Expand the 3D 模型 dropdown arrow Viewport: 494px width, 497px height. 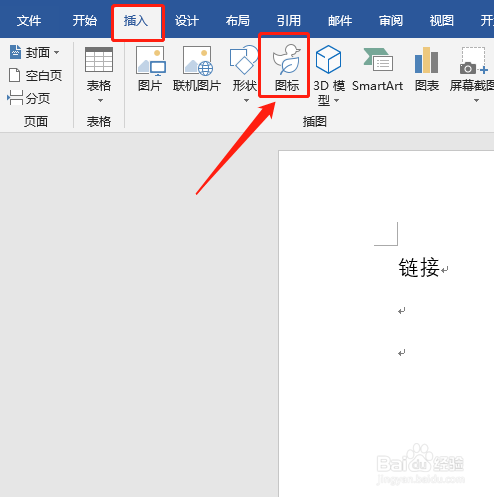click(x=337, y=100)
